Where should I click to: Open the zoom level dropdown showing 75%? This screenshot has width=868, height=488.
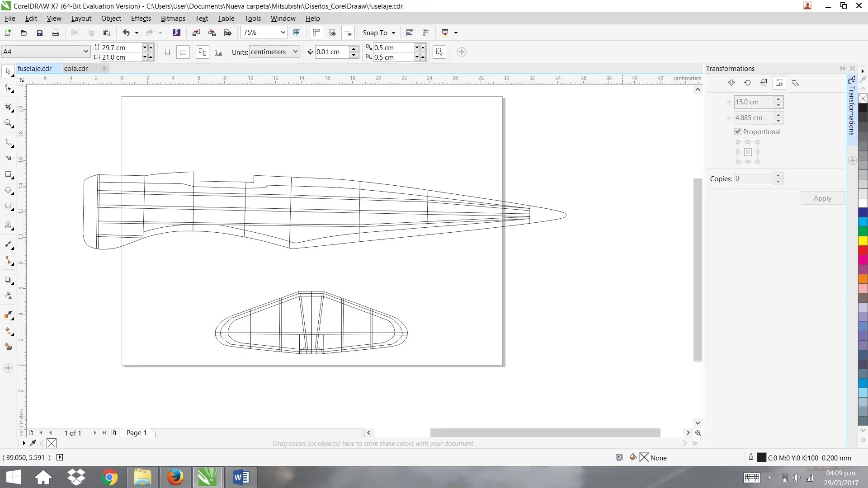pyautogui.click(x=283, y=33)
